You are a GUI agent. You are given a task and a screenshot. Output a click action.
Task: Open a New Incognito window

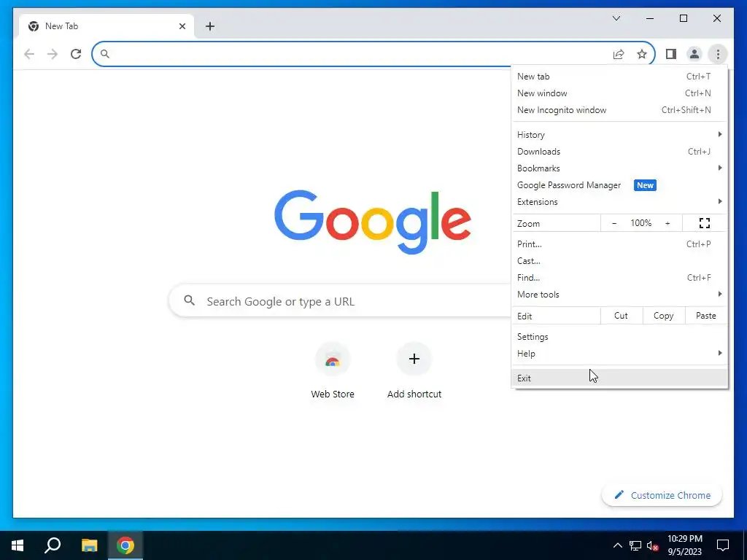point(619,110)
